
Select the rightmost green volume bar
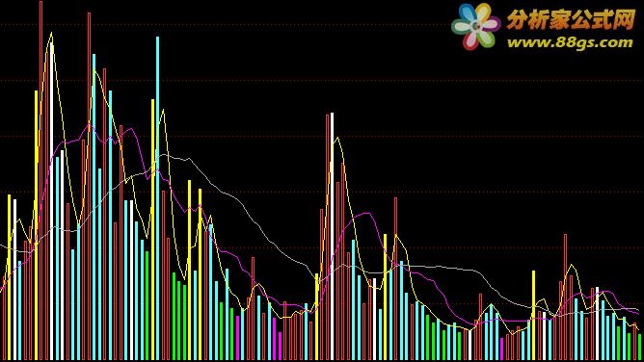[x=640, y=347]
